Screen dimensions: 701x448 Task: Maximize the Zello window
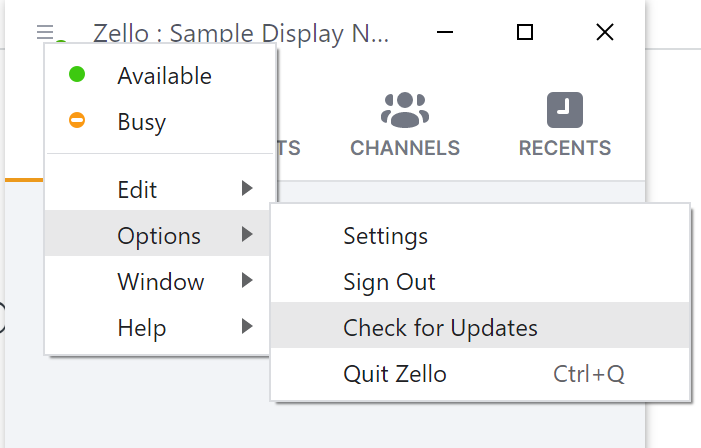525,32
